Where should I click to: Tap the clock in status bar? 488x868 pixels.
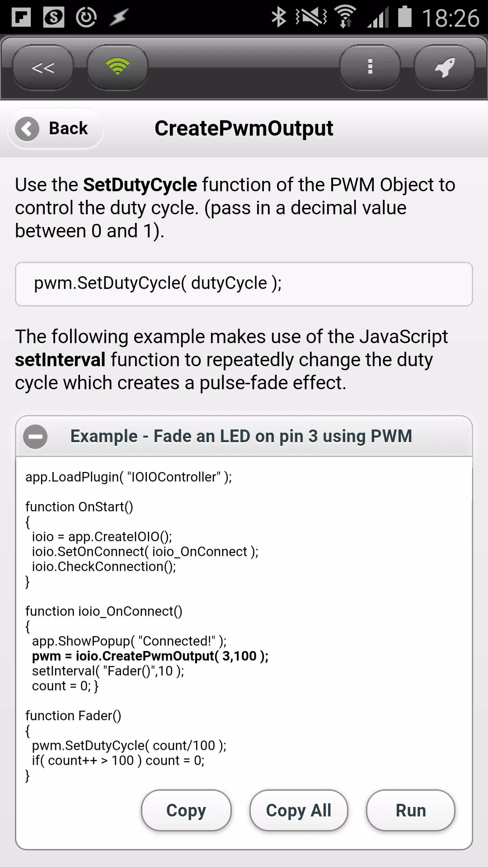(450, 18)
